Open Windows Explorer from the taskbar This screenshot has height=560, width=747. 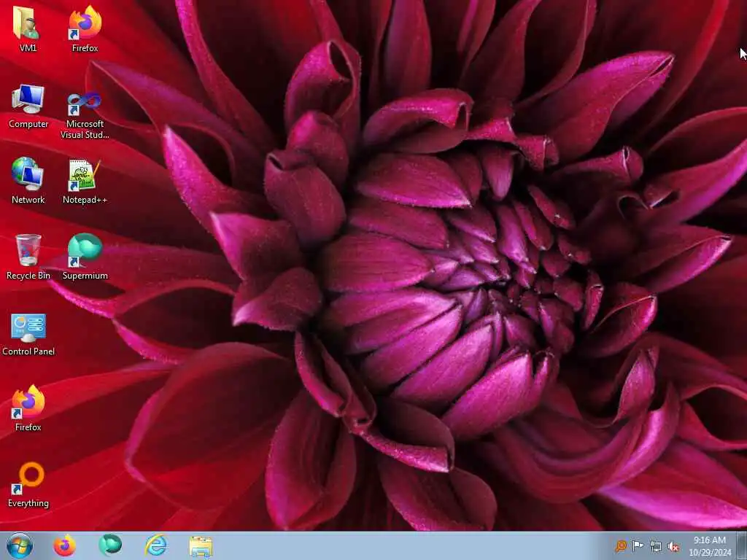click(201, 545)
